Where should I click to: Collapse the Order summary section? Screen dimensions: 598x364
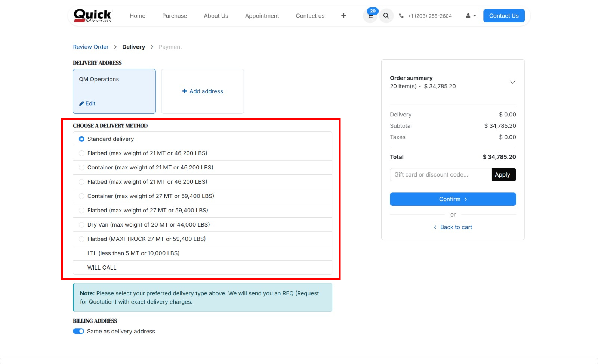512,82
